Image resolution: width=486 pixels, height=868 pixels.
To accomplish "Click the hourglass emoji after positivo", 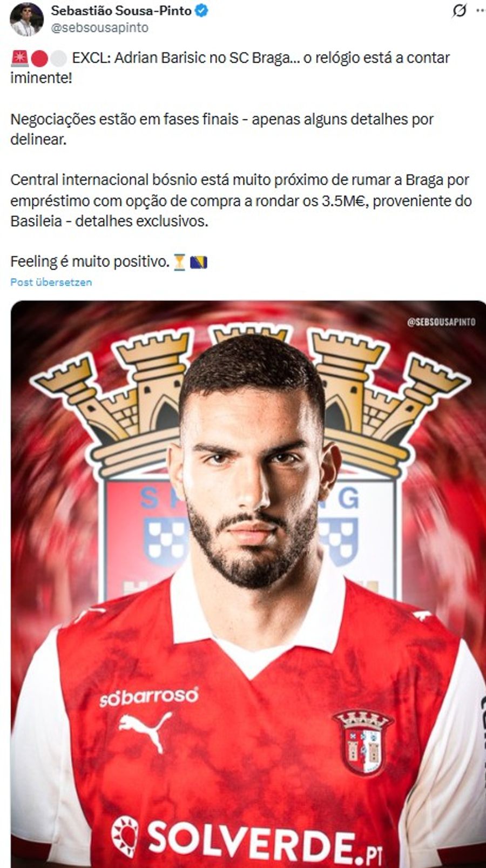I will pos(180,263).
